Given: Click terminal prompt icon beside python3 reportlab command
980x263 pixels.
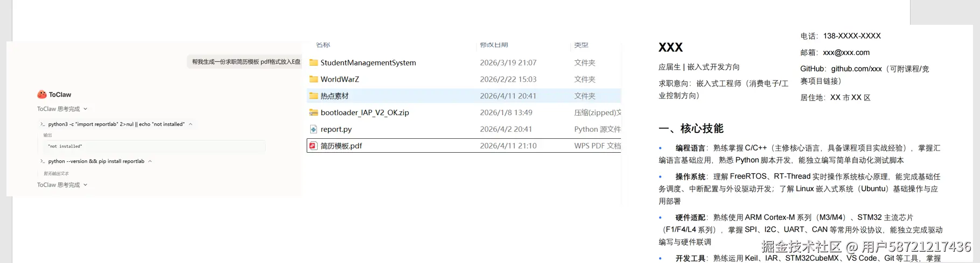Looking at the screenshot, I should [43, 124].
